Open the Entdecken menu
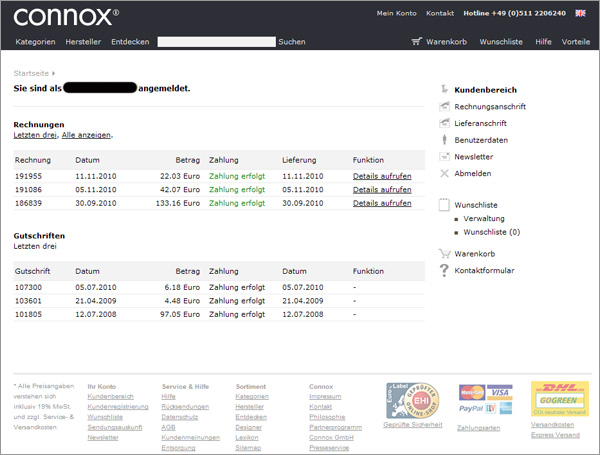Image resolution: width=600 pixels, height=455 pixels. point(130,42)
